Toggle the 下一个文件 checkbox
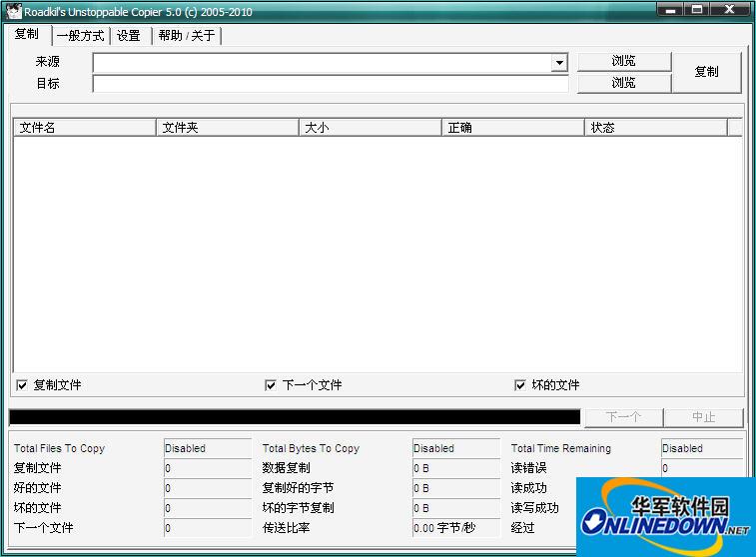Viewport: 756px width, 557px height. [271, 385]
